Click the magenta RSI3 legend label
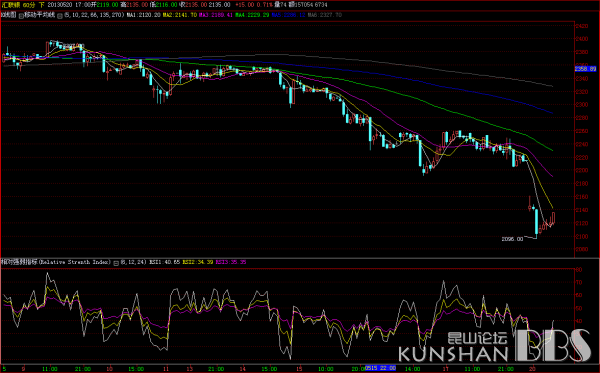 point(231,262)
